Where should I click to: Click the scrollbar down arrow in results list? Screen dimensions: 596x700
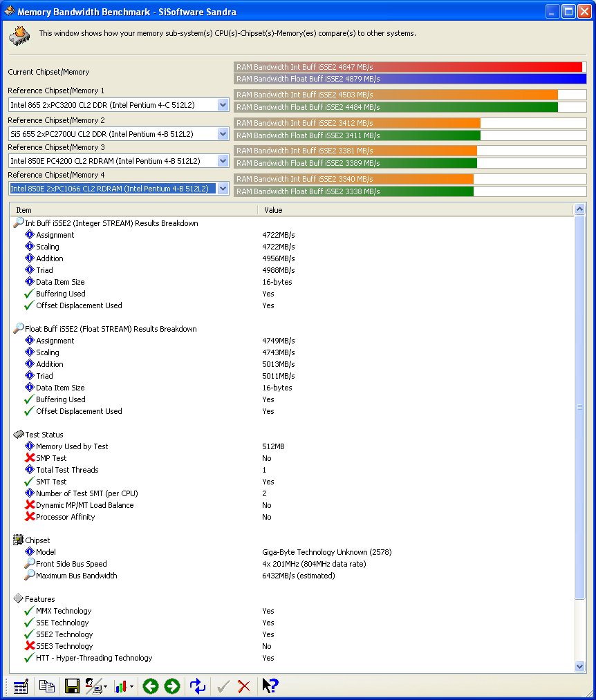(x=579, y=667)
